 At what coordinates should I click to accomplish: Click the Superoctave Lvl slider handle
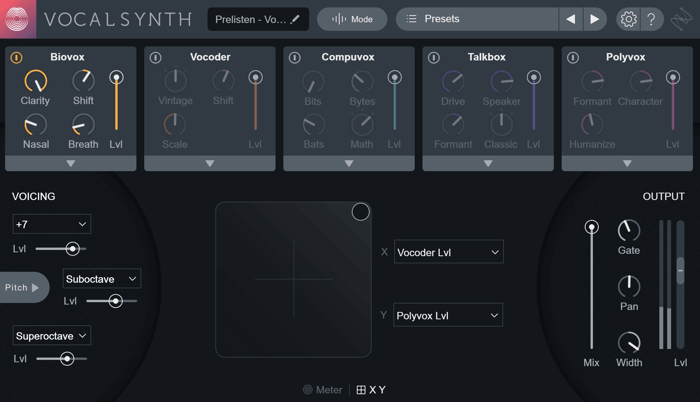(x=67, y=358)
